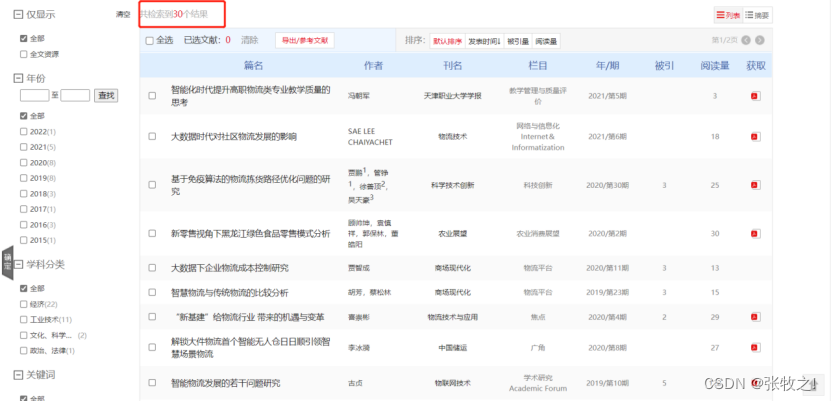Filter by year 2022(1)
Viewport: 831px width, 401px height.
(x=23, y=131)
